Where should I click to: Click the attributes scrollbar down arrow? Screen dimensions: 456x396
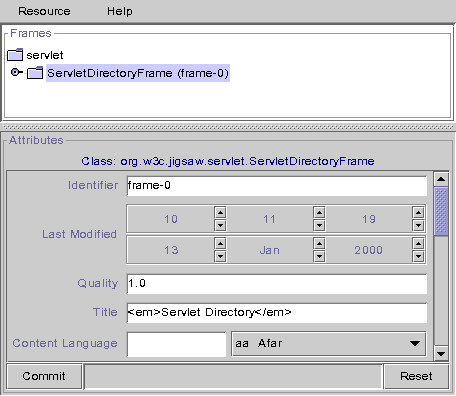441,353
